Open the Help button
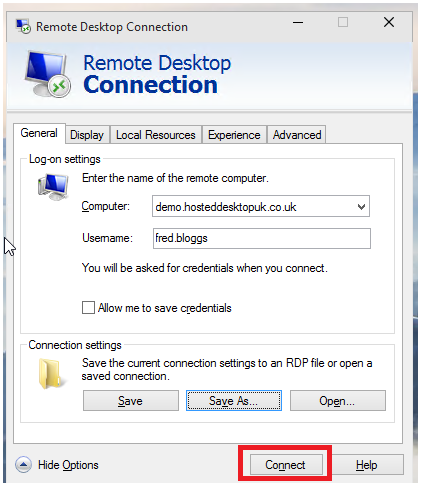Screen dimensions: 421x486 click(367, 464)
